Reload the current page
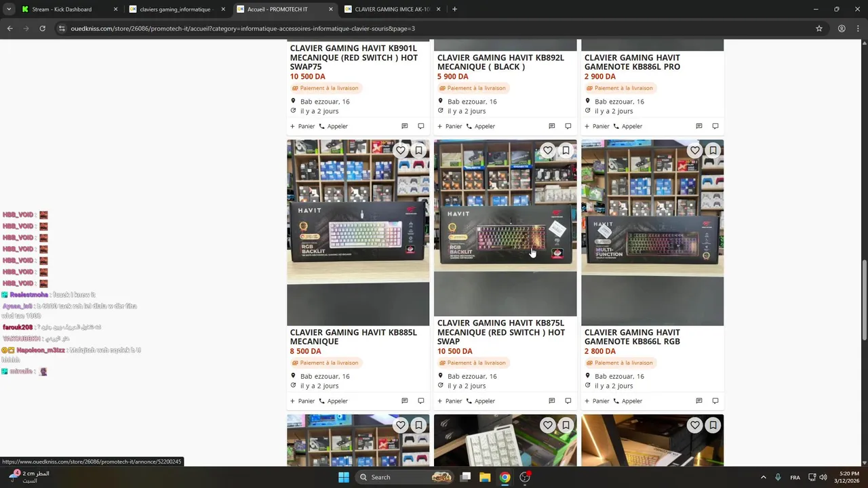This screenshot has width=868, height=488. (42, 28)
